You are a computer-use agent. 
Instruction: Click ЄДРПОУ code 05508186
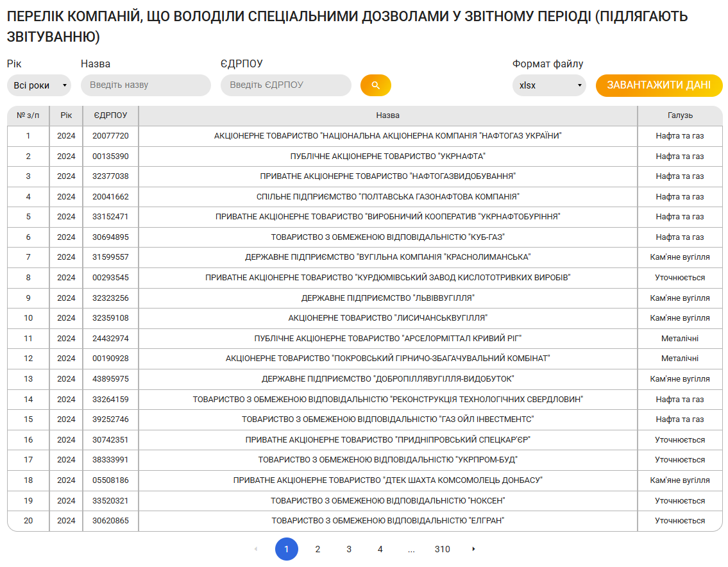110,480
